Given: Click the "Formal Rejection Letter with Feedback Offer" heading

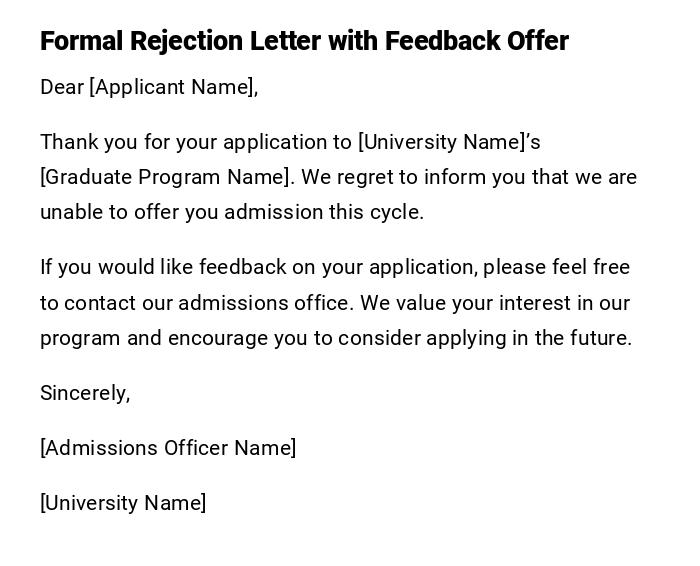Looking at the screenshot, I should (304, 41).
